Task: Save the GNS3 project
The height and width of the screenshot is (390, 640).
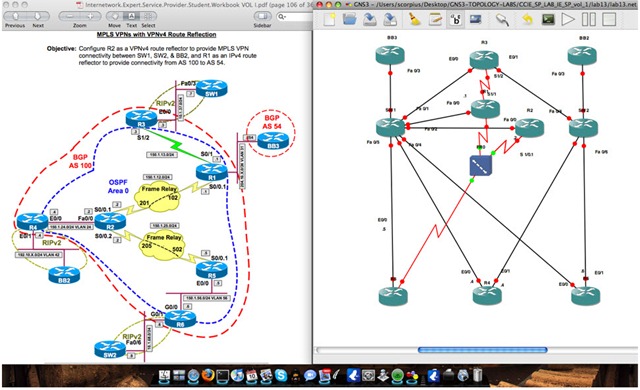Action: coord(370,19)
